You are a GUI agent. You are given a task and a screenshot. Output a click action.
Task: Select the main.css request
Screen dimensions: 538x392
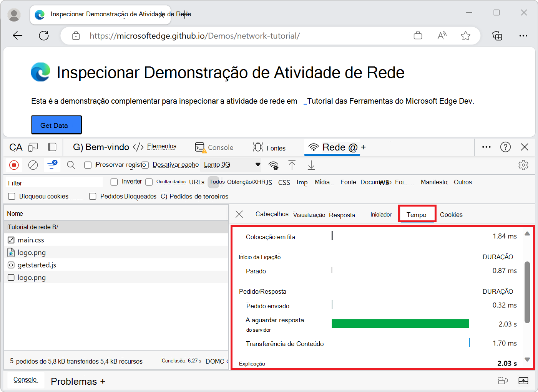pyautogui.click(x=116, y=240)
